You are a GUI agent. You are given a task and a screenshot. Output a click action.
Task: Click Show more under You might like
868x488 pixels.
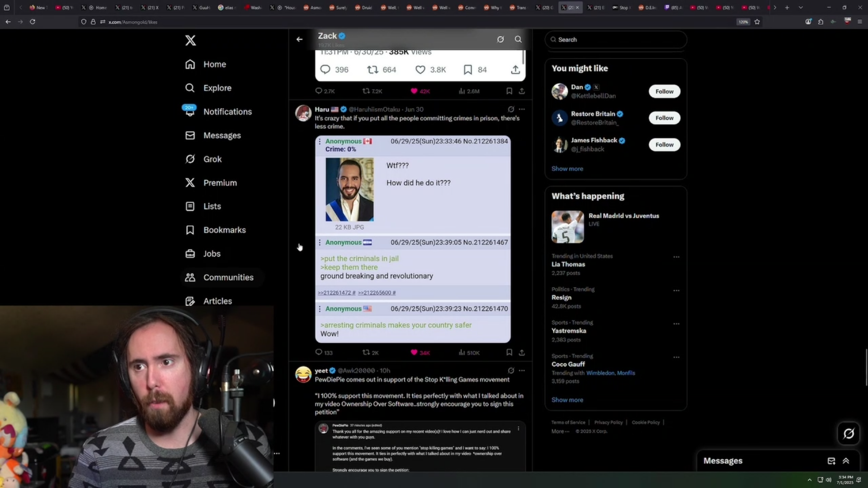567,169
